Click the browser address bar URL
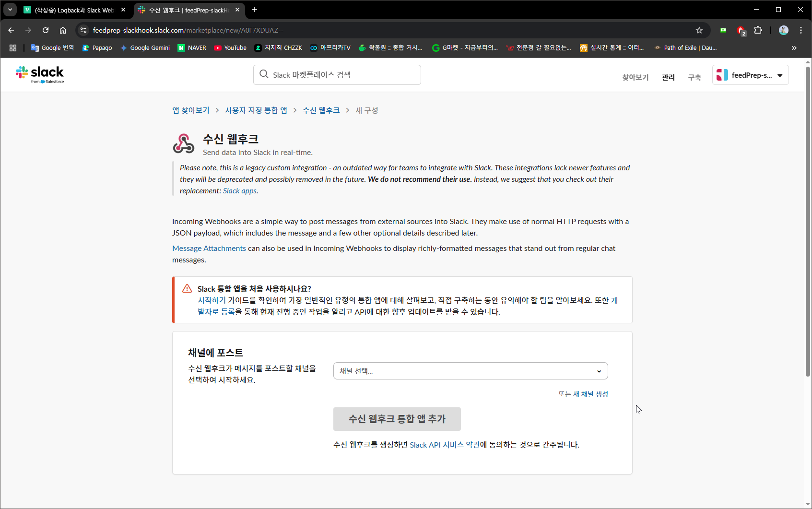 [x=188, y=30]
